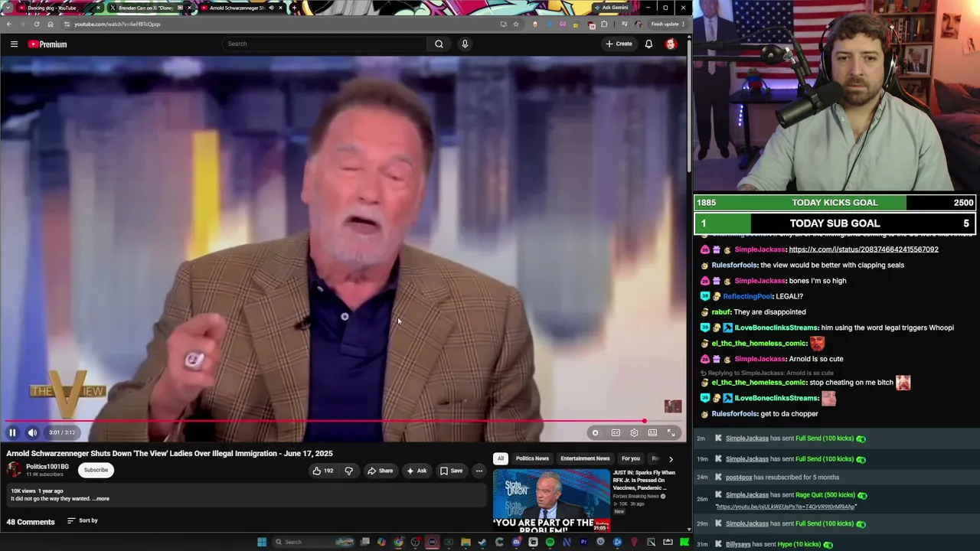Viewport: 980px width, 551px height.
Task: Focus the YouTube search field
Action: (x=325, y=44)
